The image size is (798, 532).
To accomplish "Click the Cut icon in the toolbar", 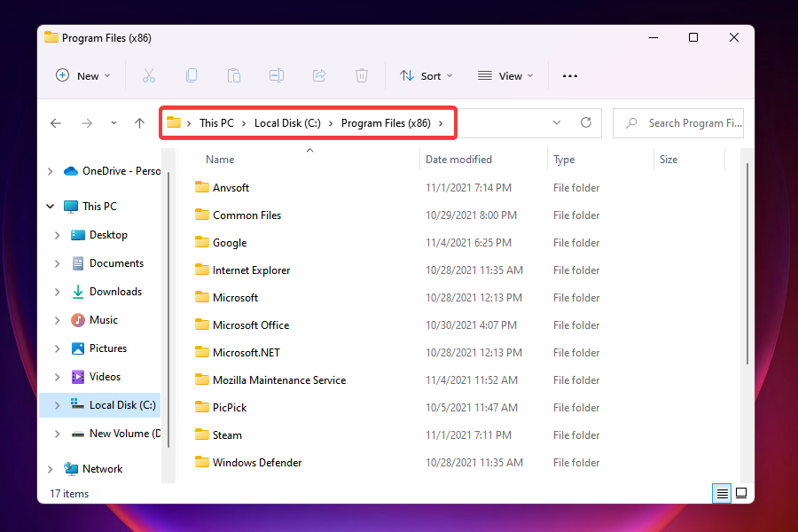I will click(x=149, y=75).
